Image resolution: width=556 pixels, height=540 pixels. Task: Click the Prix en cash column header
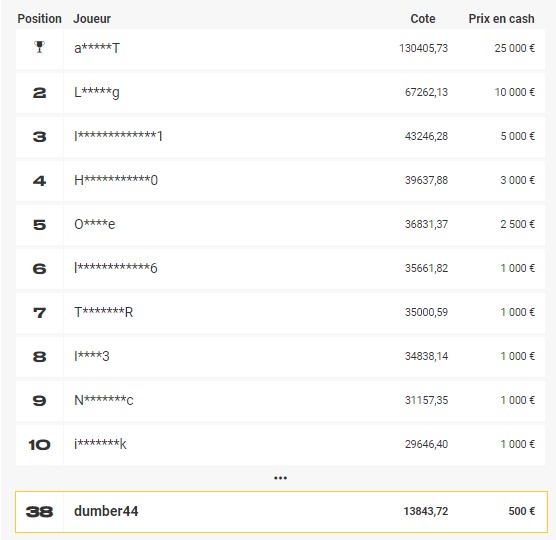501,18
